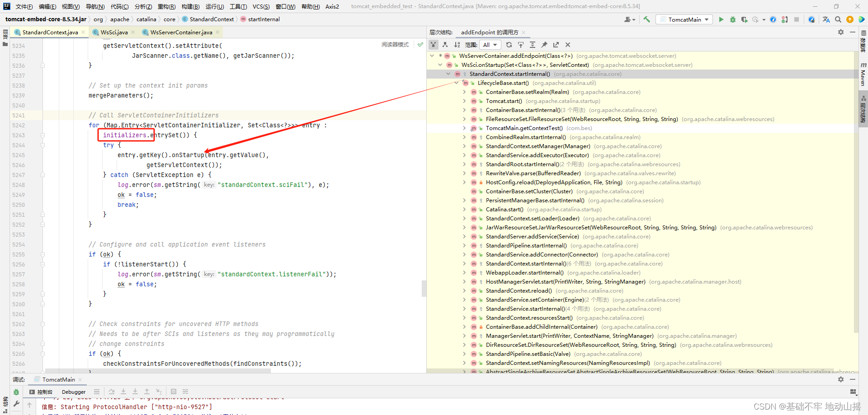
Task: Start debugging with the Debug icon
Action: point(733,19)
